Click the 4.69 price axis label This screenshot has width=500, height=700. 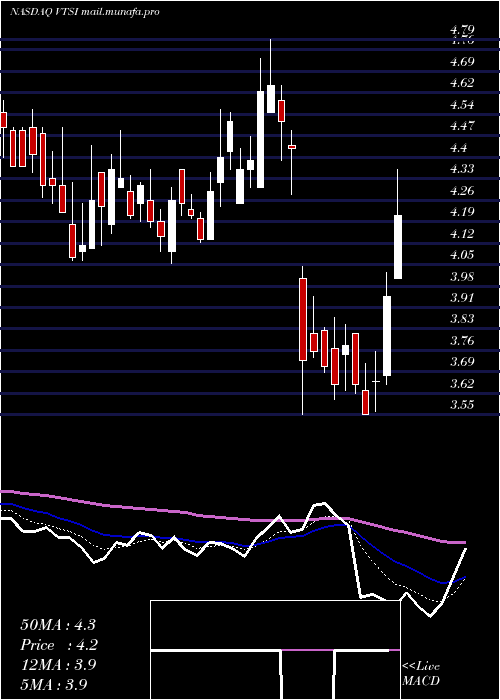(x=462, y=62)
